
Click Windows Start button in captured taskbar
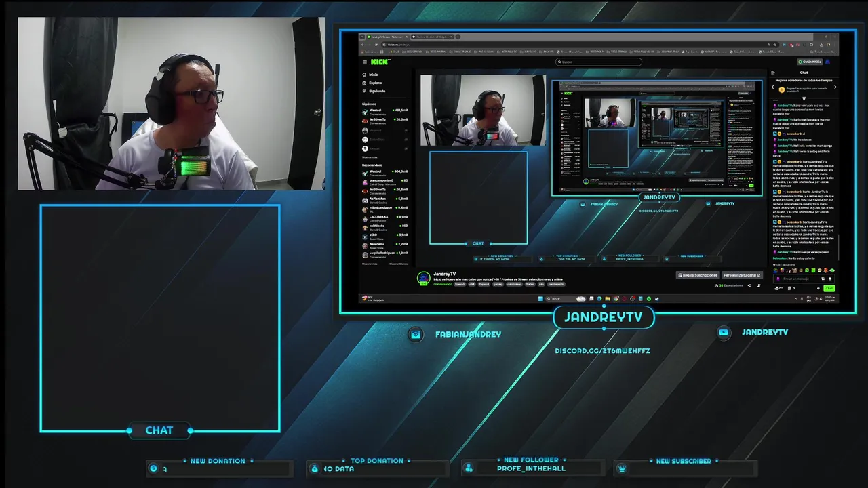point(540,299)
